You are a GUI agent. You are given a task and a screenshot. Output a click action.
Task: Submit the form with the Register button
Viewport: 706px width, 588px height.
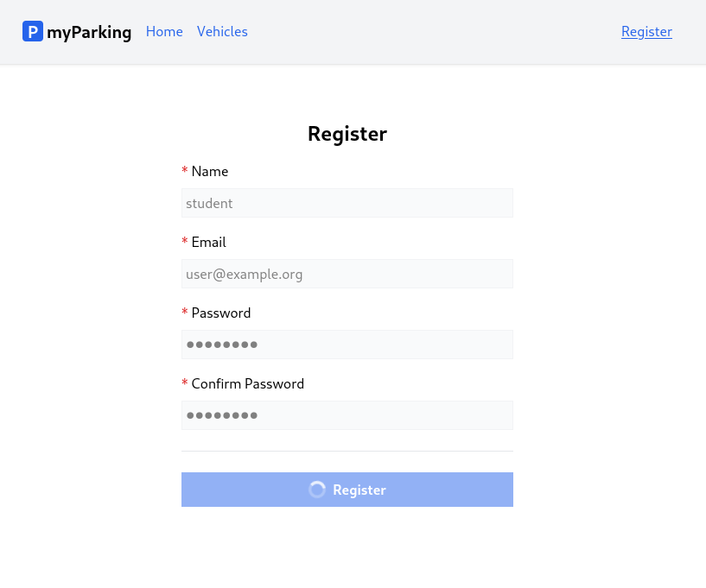point(347,490)
